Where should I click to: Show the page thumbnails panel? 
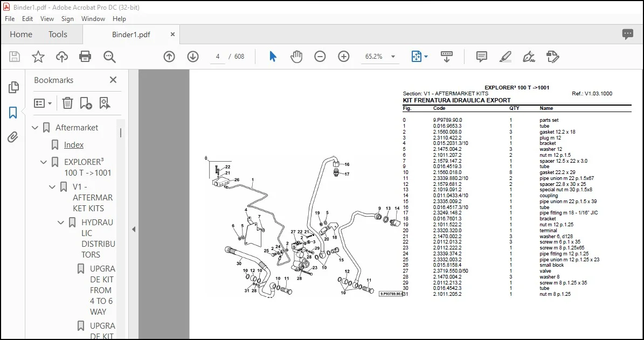13,87
